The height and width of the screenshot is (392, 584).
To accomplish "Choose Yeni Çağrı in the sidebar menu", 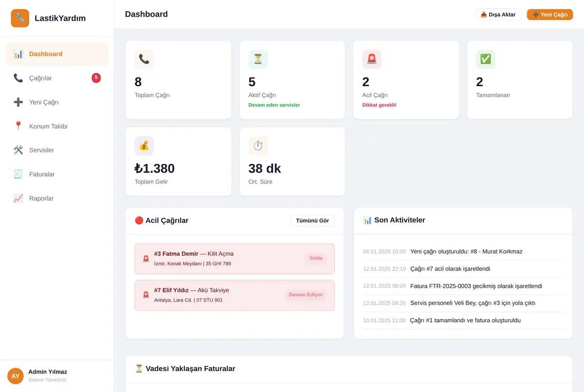I will coord(57,102).
